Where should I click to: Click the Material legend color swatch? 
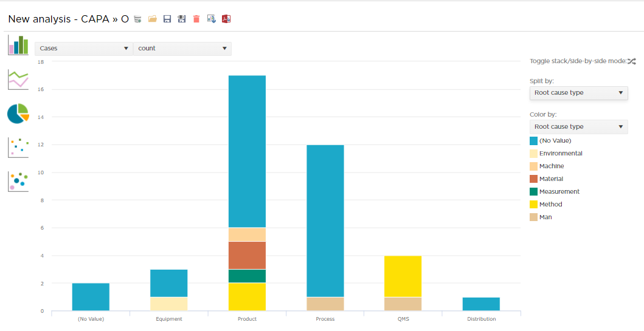point(534,179)
